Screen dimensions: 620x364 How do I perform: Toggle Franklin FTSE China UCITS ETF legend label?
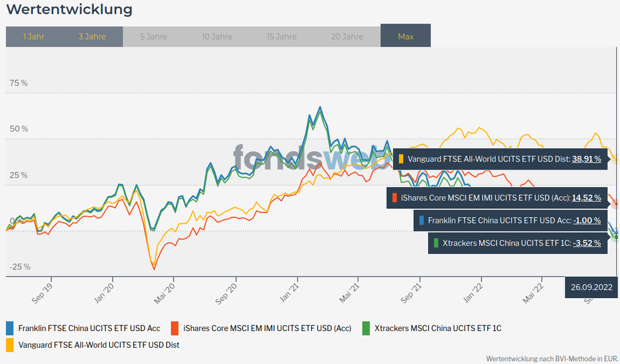point(89,328)
